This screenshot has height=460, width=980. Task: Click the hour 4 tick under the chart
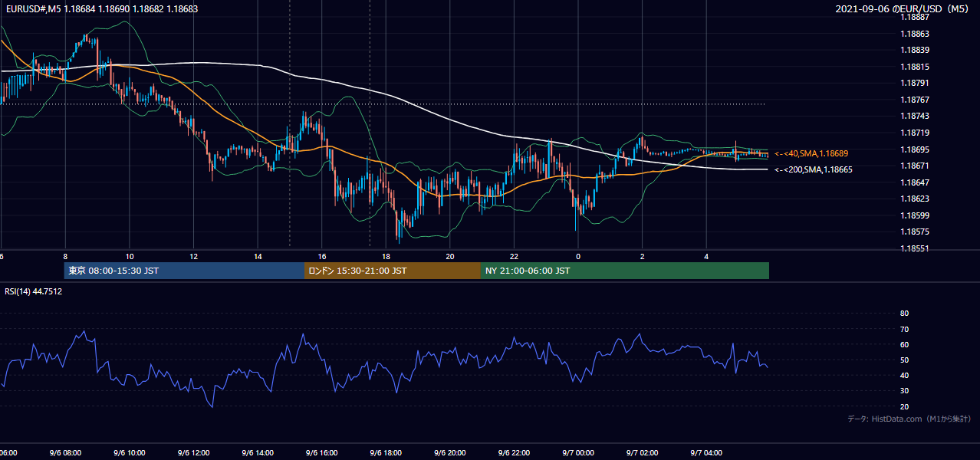(x=705, y=256)
